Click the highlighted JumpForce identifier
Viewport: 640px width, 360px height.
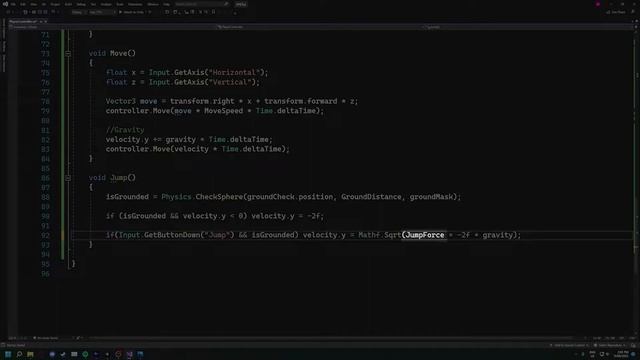pos(425,235)
